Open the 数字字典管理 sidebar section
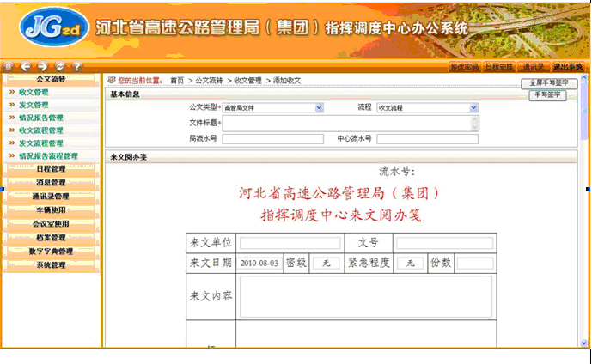Viewport: 592px width, 364px height. 51,252
